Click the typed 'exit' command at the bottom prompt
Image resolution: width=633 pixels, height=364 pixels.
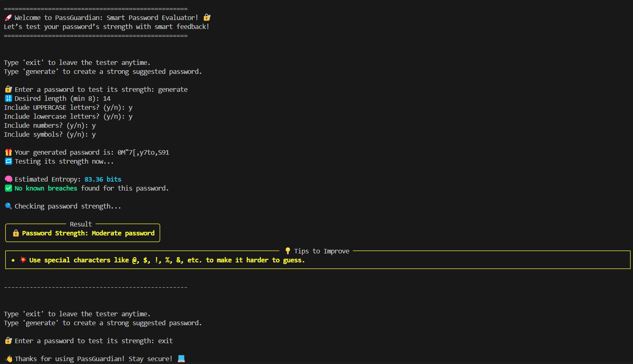coord(165,341)
